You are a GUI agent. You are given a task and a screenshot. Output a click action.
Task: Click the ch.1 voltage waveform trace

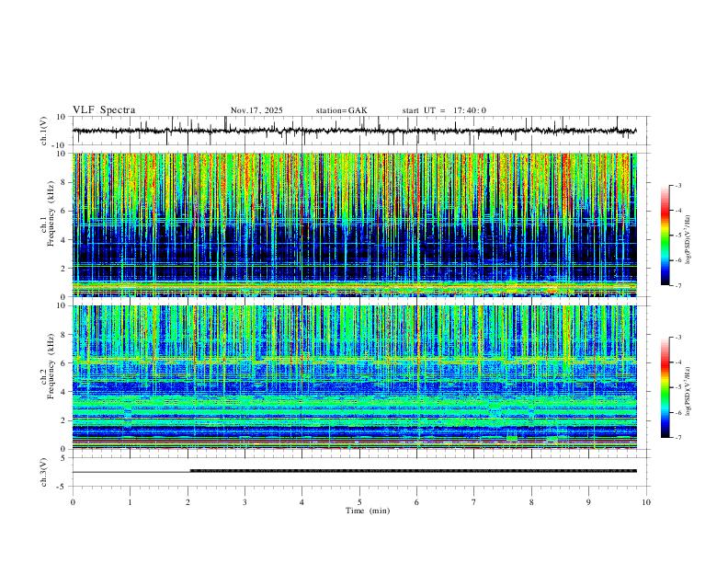tap(354, 131)
